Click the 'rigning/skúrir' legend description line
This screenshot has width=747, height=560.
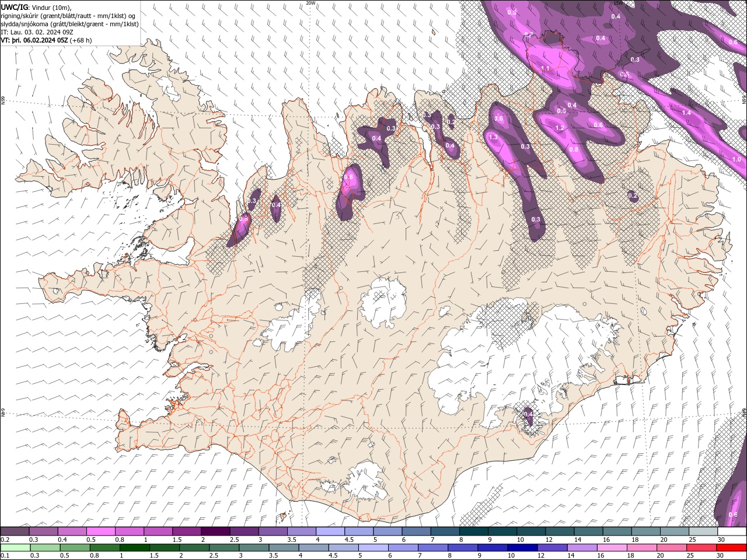[x=69, y=15]
